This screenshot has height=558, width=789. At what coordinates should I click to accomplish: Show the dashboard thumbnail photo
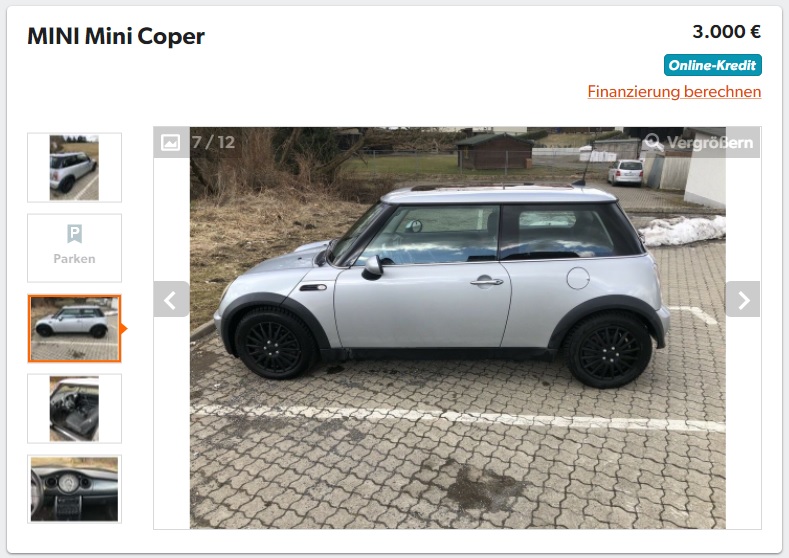pos(74,489)
